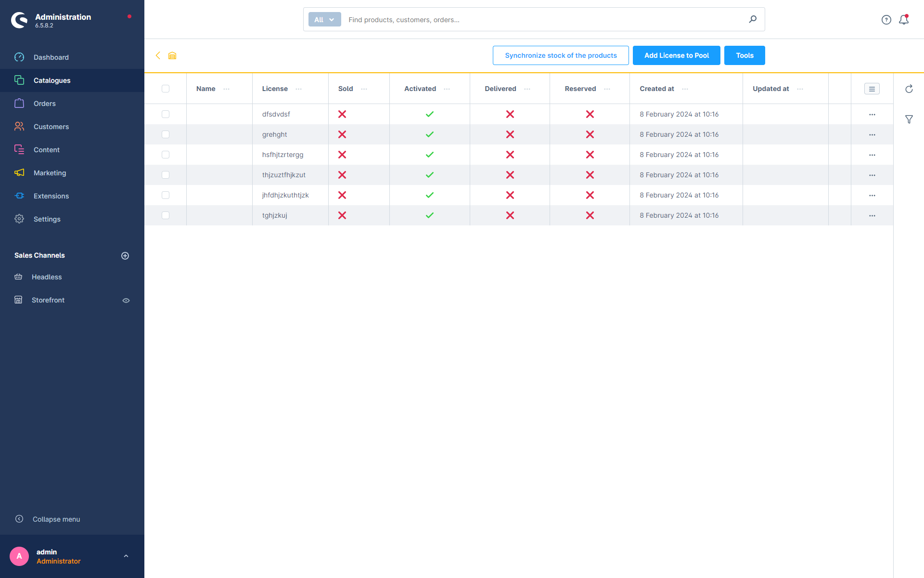Open the filter funnel sidebar
Viewport: 924px width, 578px height.
909,119
